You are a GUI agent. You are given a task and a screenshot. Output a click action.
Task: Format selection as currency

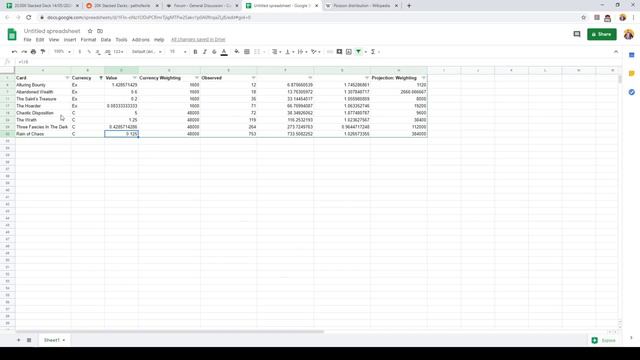pos(80,52)
